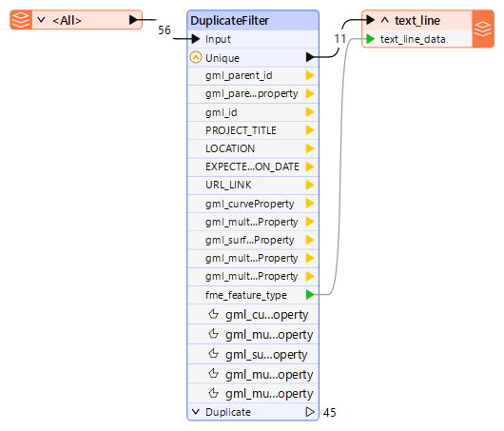504x431 pixels.
Task: Select the text_line_data attribute label
Action: click(x=413, y=40)
